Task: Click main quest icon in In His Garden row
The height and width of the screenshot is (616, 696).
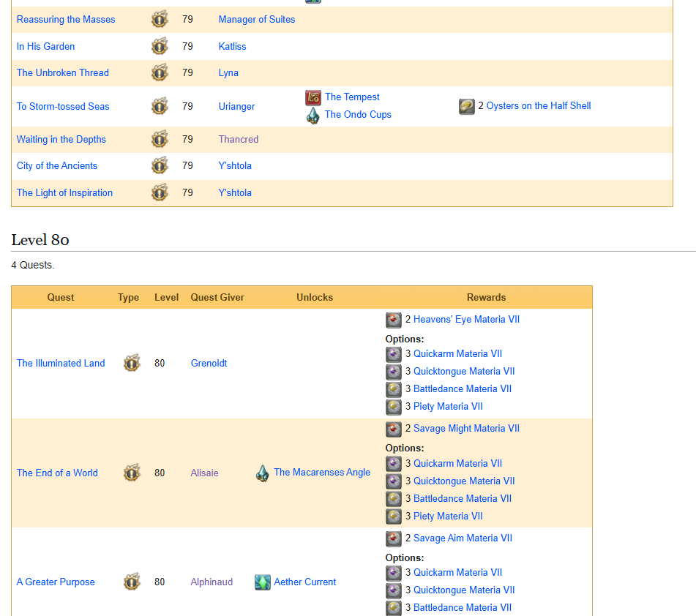Action: tap(160, 46)
